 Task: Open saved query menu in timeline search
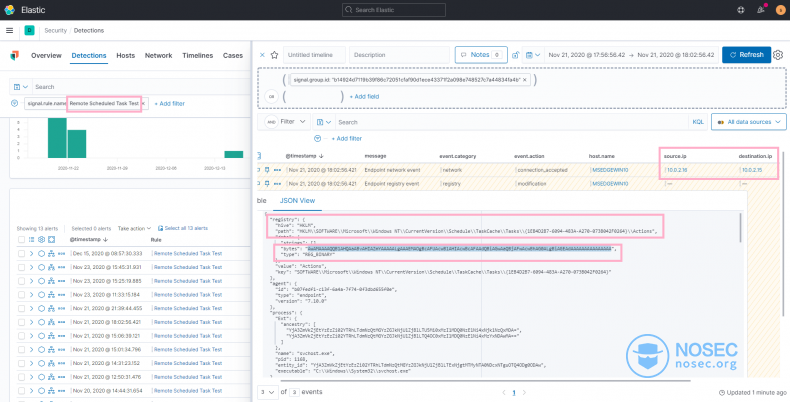click(323, 122)
